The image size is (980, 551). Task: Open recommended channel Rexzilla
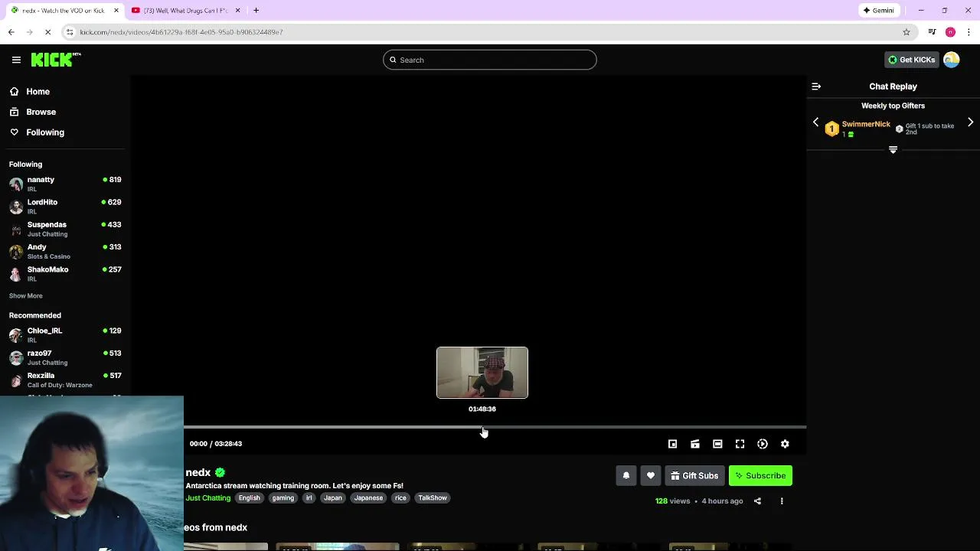coord(65,380)
